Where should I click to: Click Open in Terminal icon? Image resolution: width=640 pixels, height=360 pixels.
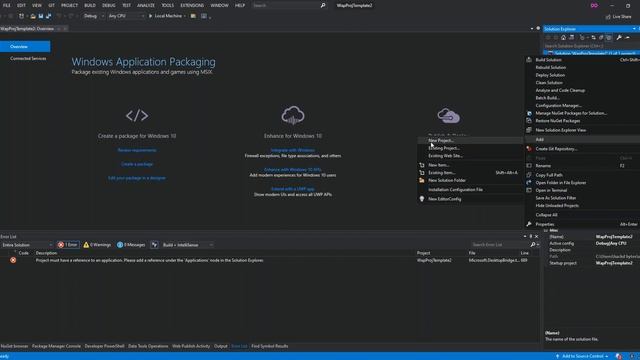[x=529, y=190]
